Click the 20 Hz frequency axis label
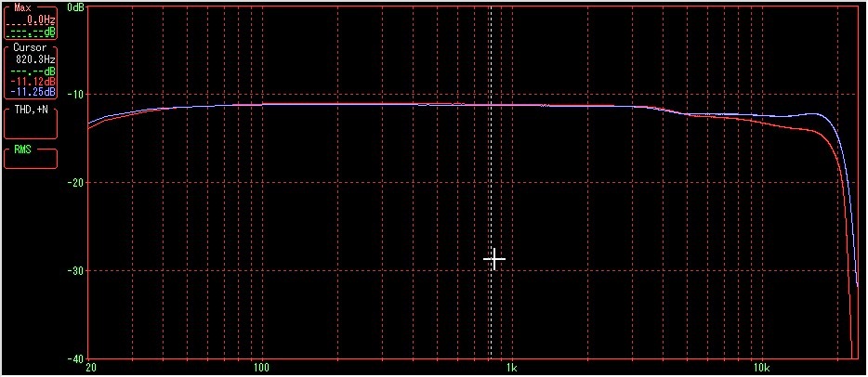Screen dimensions: 868x377 89,368
